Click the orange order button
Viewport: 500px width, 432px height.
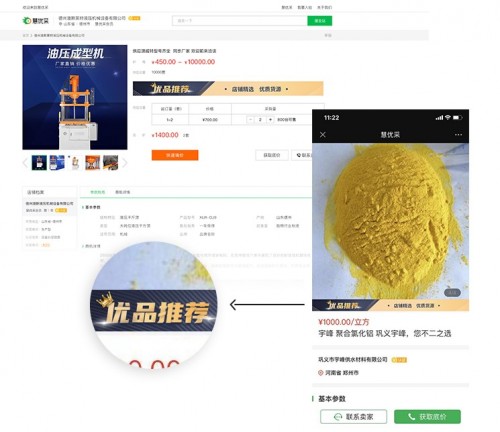(175, 155)
